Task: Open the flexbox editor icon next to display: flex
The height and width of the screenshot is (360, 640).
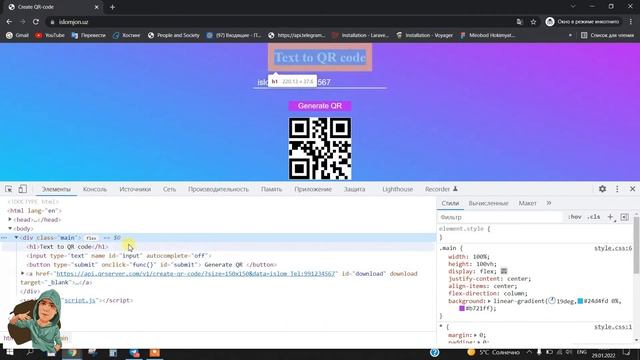Action: (x=504, y=271)
